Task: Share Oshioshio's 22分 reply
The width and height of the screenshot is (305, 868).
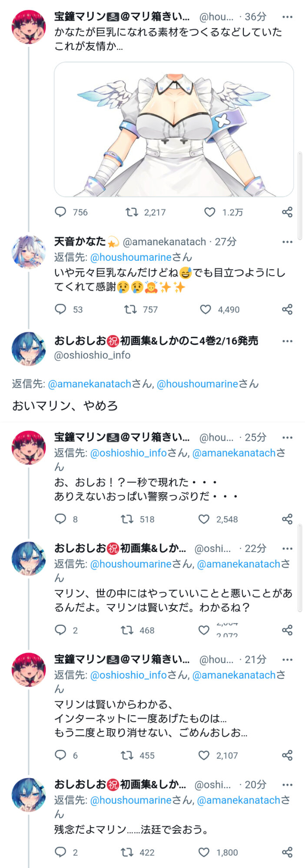Action: pyautogui.click(x=287, y=630)
